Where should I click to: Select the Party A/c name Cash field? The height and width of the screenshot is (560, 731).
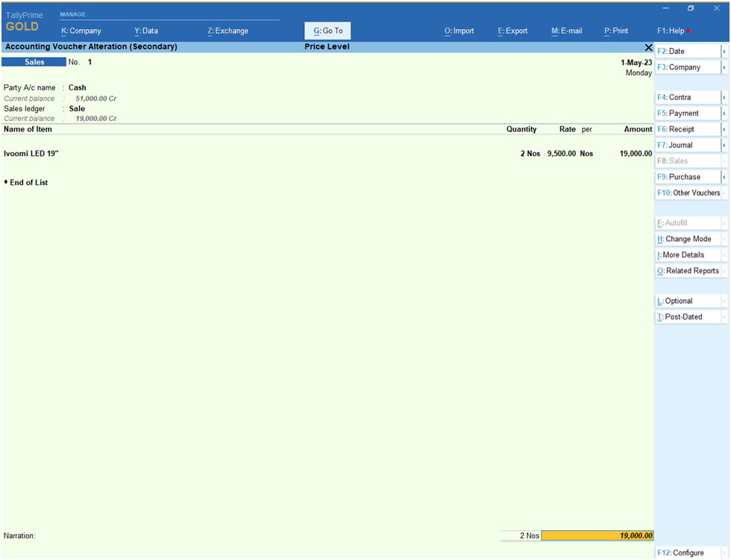[78, 87]
